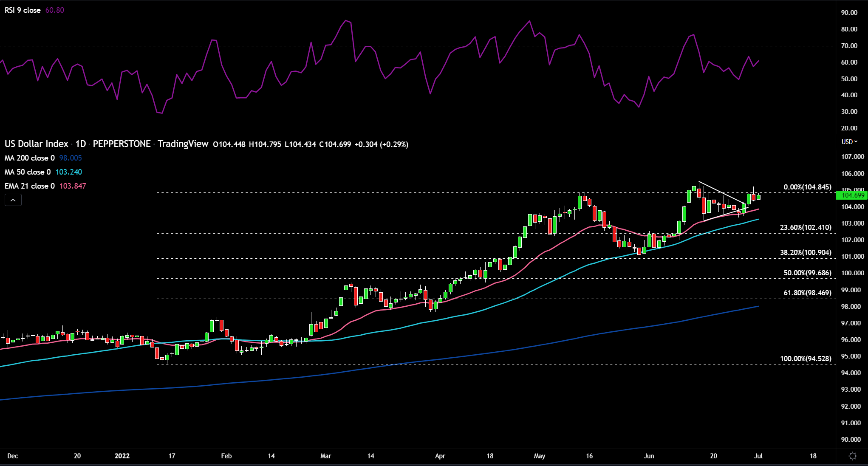
Task: Click the Jun label on the time axis
Action: coord(649,456)
